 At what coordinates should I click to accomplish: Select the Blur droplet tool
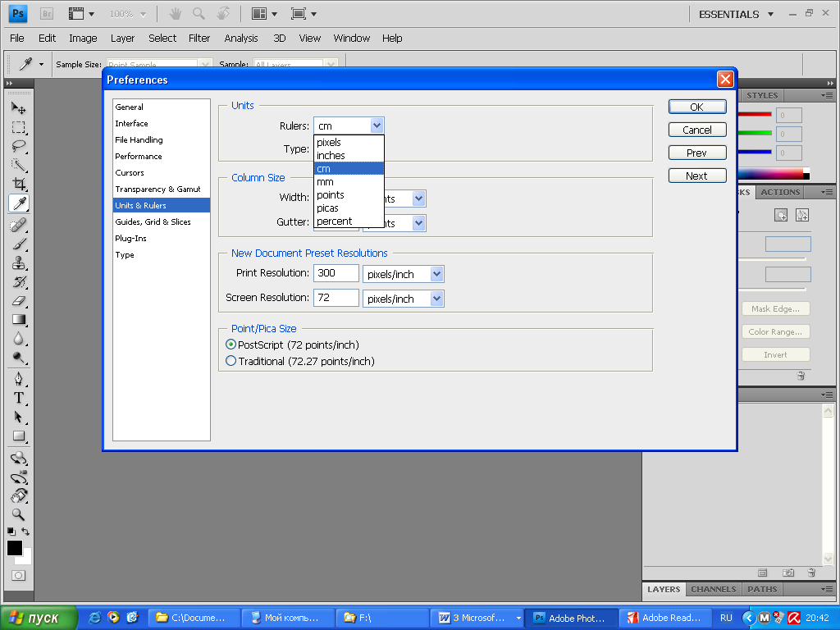[19, 339]
